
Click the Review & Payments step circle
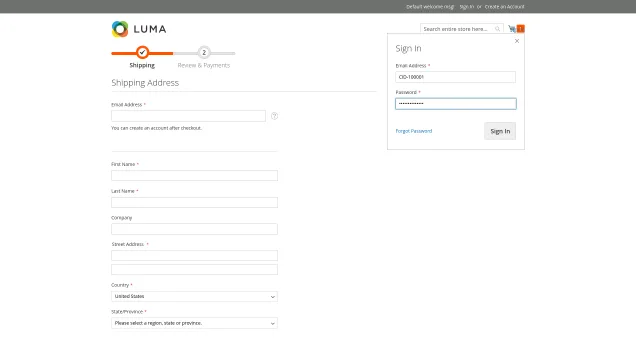204,52
